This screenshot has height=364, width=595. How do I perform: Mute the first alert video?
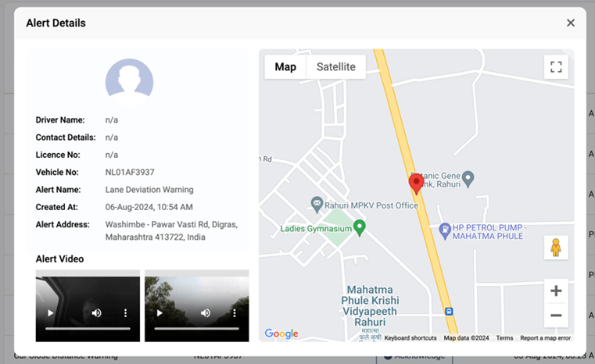(x=96, y=313)
